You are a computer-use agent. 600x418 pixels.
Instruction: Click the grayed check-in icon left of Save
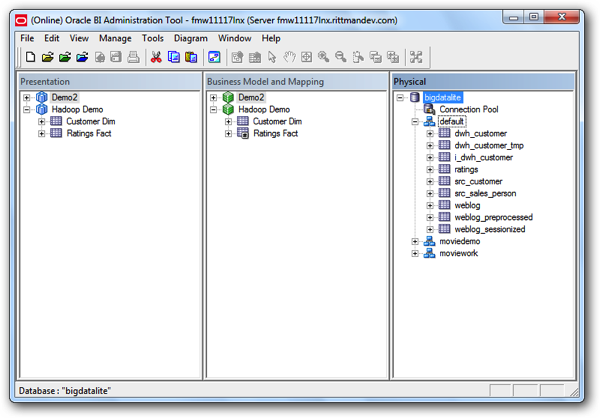click(99, 57)
